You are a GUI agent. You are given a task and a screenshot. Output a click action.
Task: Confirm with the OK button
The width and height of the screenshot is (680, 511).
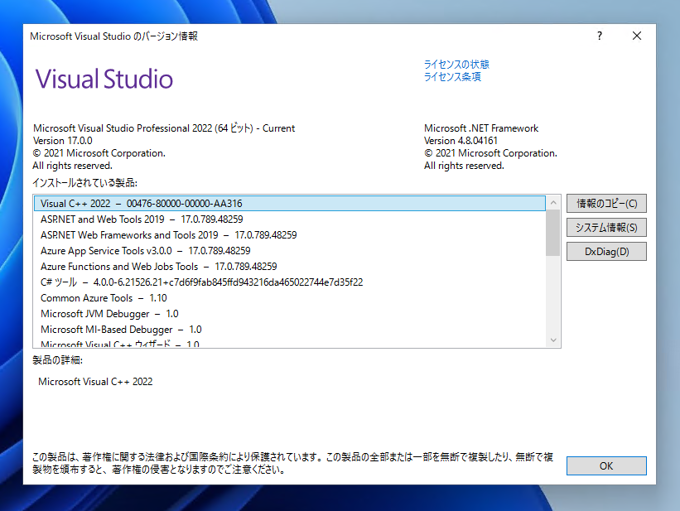[x=606, y=466]
